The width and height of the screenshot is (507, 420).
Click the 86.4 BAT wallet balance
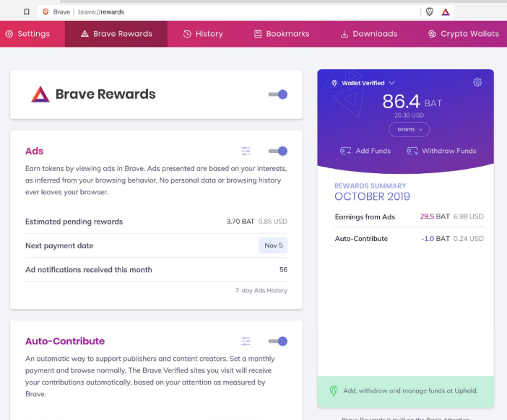pyautogui.click(x=412, y=102)
